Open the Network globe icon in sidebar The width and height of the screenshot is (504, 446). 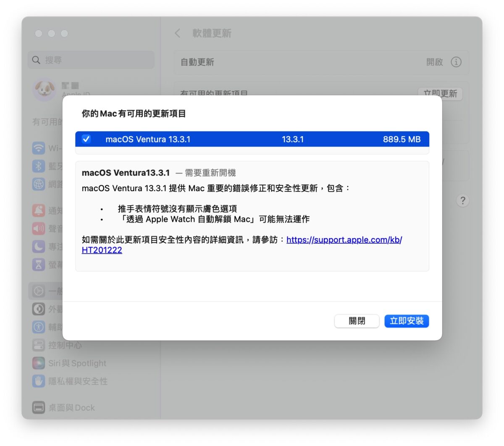(x=39, y=184)
